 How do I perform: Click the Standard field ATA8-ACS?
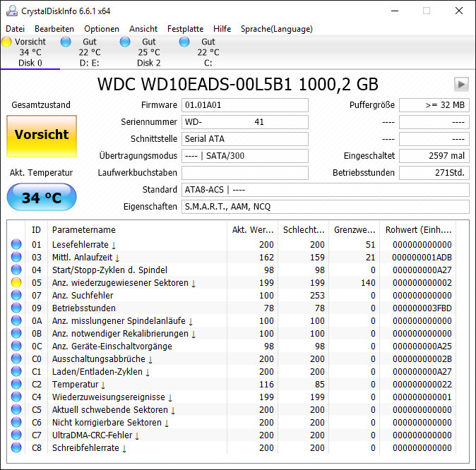point(326,190)
